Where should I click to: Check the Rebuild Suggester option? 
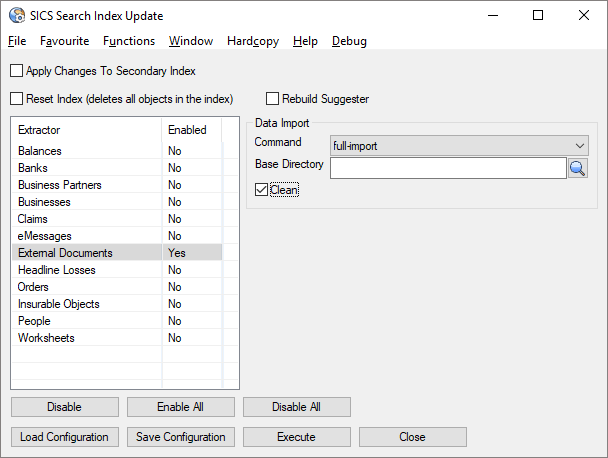(x=272, y=99)
